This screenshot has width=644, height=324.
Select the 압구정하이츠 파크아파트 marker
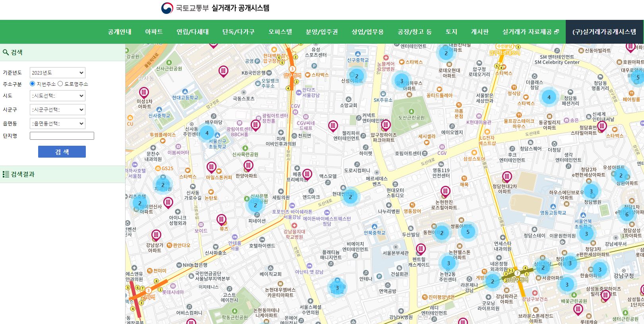click(386, 125)
